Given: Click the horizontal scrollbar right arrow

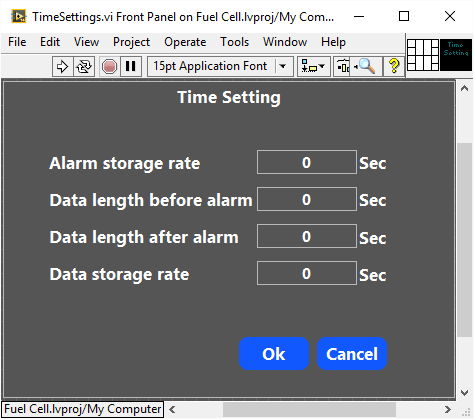Looking at the screenshot, I should click(448, 409).
